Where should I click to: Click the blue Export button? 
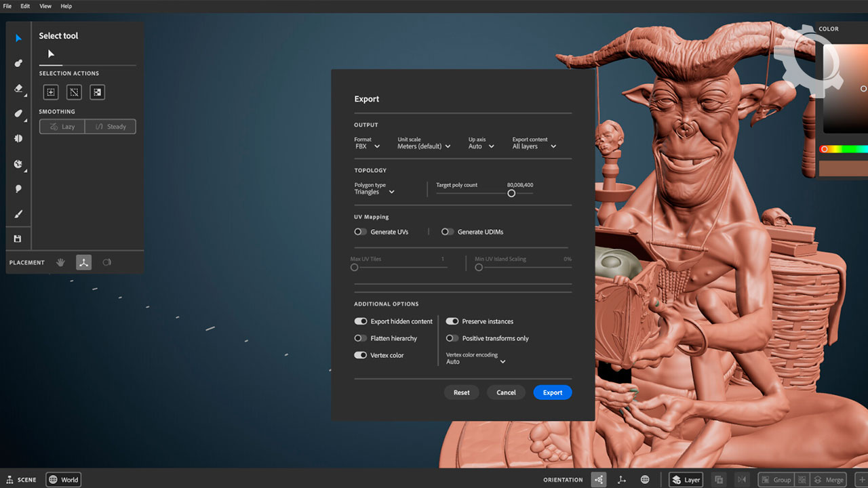[552, 392]
